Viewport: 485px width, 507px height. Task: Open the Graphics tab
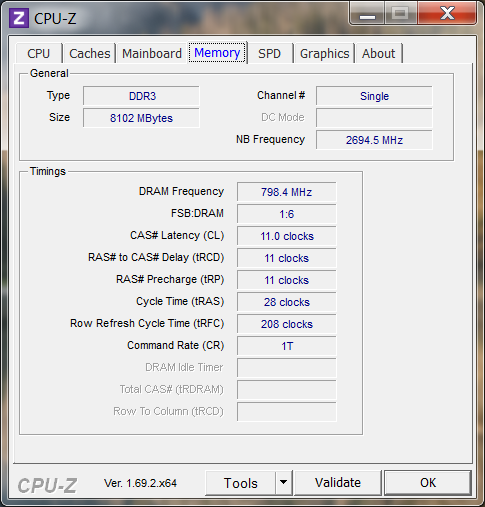point(324,53)
